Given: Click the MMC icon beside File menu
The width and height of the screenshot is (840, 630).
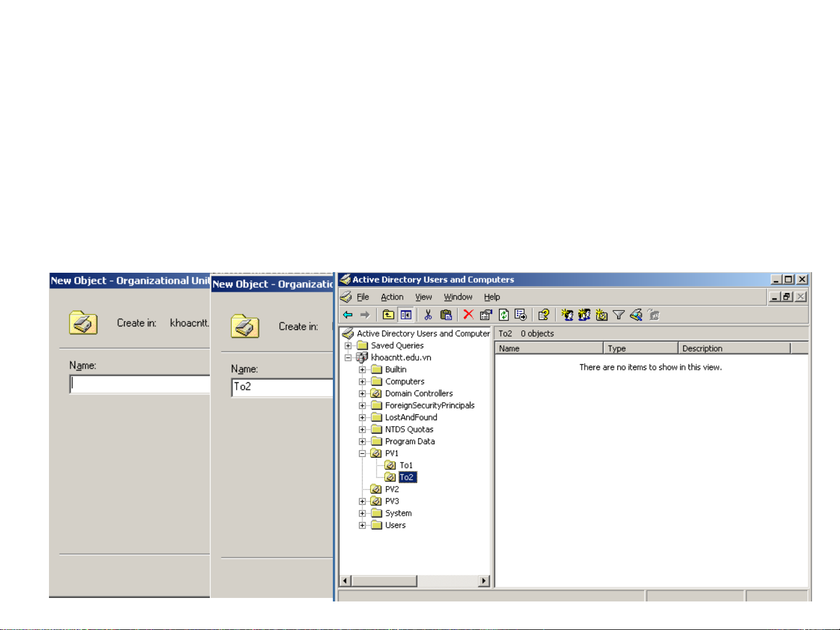Looking at the screenshot, I should tap(346, 297).
